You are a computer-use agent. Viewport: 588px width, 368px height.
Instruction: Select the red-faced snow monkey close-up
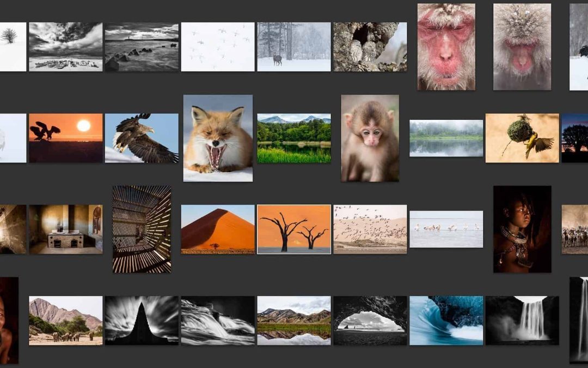[x=446, y=46]
